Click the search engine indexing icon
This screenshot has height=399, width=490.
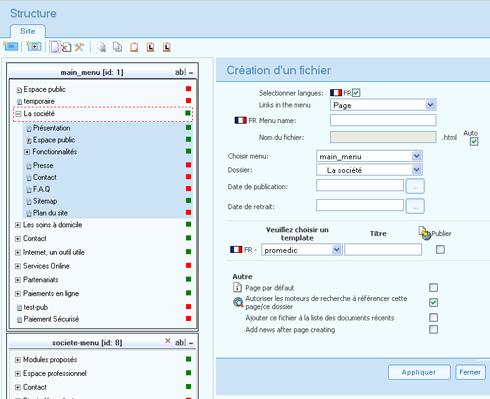coord(238,302)
